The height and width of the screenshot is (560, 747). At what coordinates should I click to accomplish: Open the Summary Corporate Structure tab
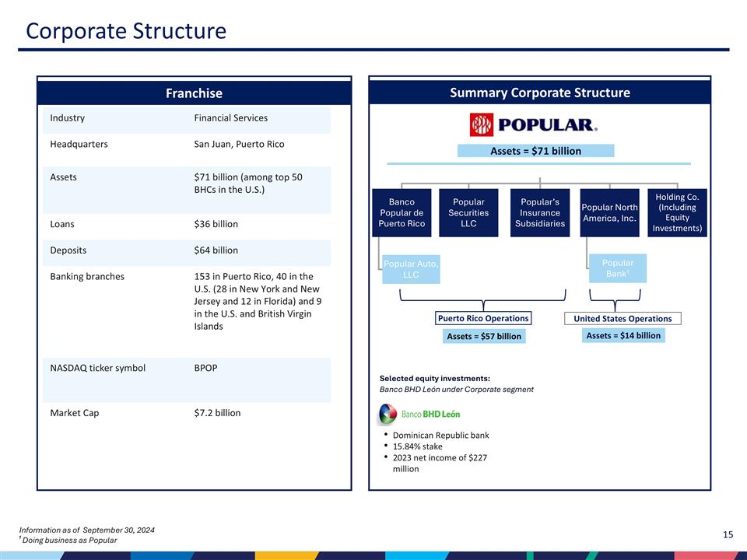pyautogui.click(x=539, y=92)
